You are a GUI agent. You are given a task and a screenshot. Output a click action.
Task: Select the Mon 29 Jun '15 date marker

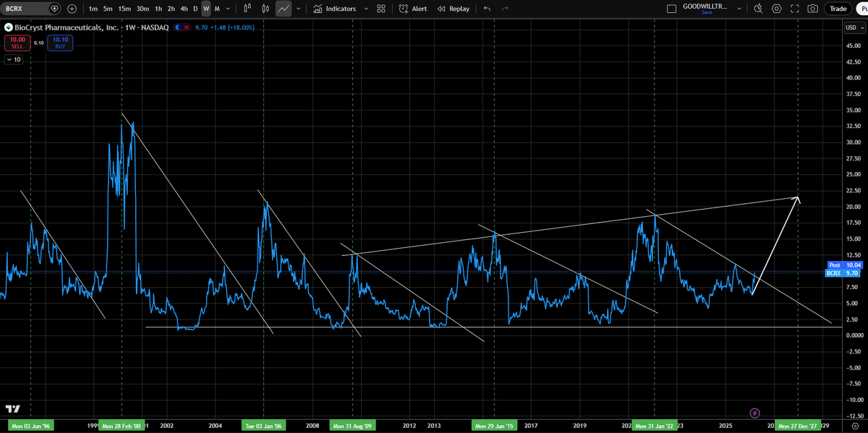click(x=494, y=425)
